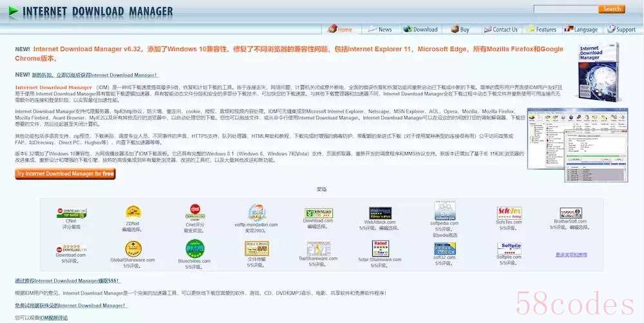
Task: Open the last underlined Internet Download Manager link
Action: (71, 306)
